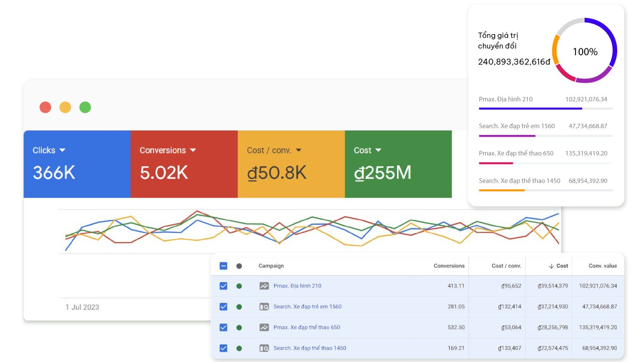Toggle the select-all checkbox in table header
The height and width of the screenshot is (362, 644).
223,266
